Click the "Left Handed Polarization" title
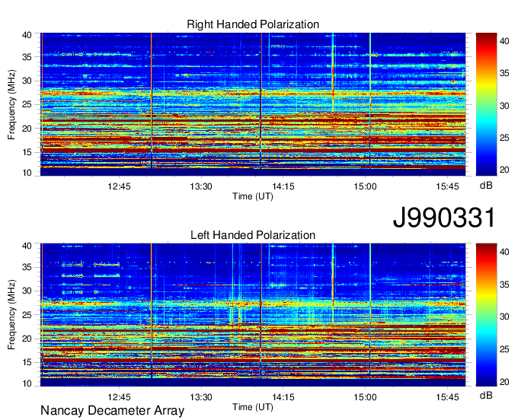 (x=253, y=235)
